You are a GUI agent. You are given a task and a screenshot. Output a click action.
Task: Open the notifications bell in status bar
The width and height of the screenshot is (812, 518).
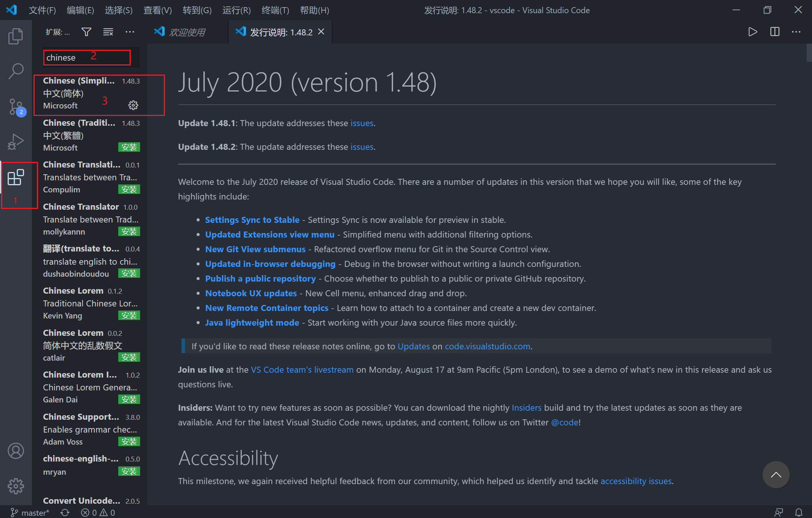(x=798, y=512)
